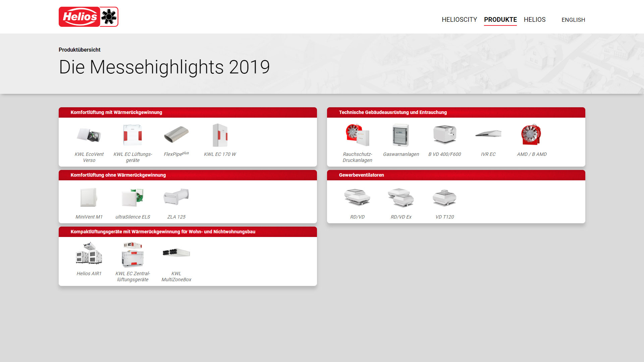Open the HELIOSCITY menu item

point(459,20)
